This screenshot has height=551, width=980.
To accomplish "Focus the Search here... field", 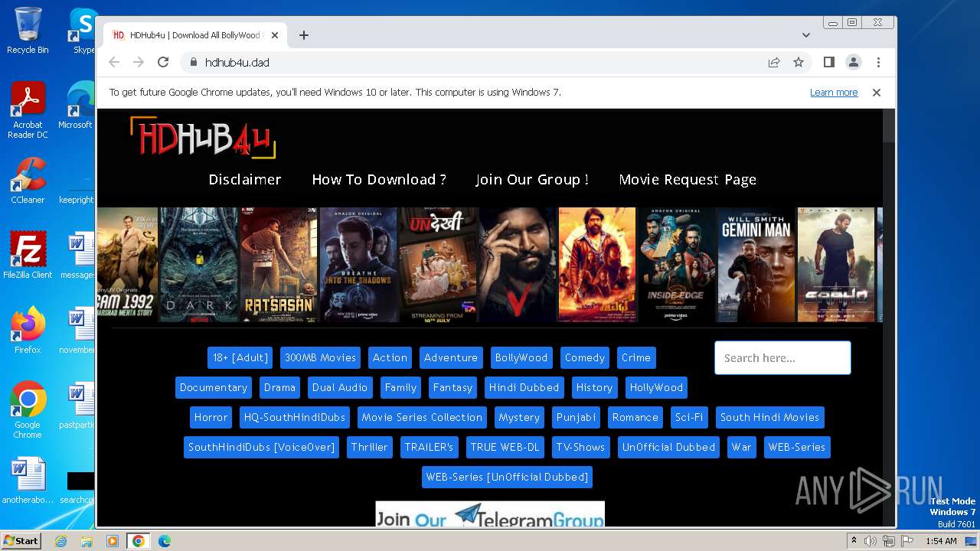I will click(782, 357).
